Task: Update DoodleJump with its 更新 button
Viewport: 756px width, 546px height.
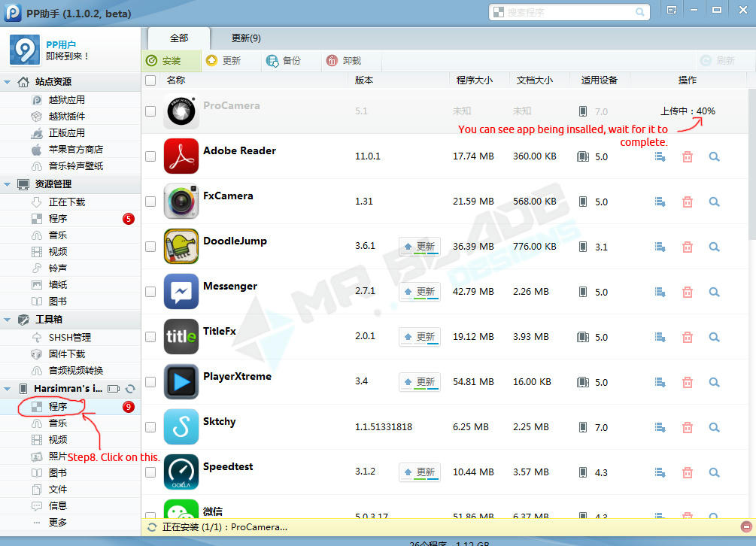Action: click(x=420, y=247)
